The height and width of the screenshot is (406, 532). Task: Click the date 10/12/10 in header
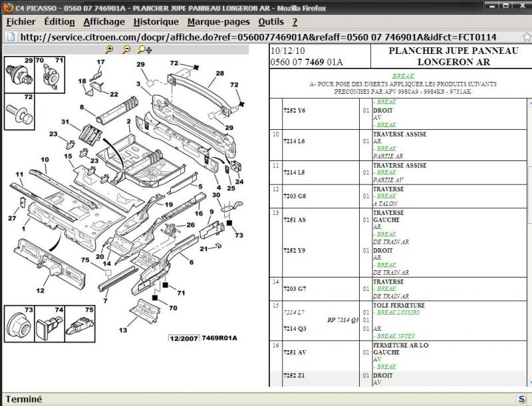click(288, 51)
